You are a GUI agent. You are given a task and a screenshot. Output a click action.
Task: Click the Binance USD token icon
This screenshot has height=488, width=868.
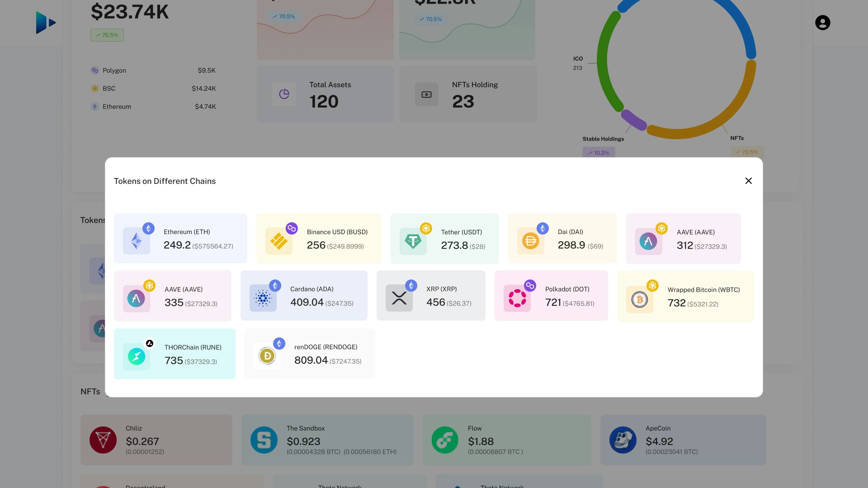click(x=279, y=241)
